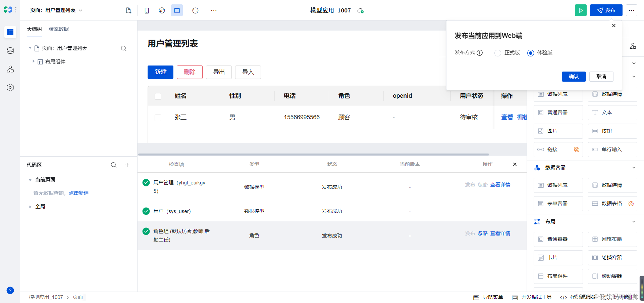This screenshot has width=644, height=303.
Task: Click the red 删除 button
Action: coord(190,72)
